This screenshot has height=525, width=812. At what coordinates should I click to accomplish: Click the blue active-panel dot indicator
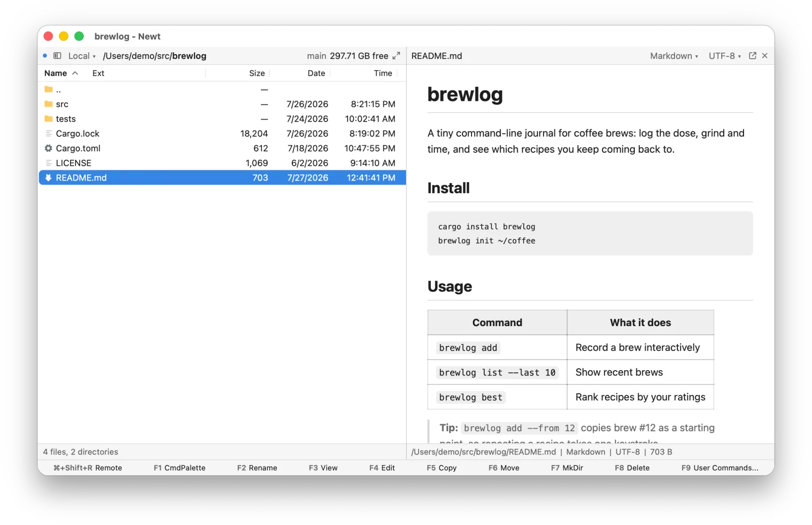coord(45,56)
